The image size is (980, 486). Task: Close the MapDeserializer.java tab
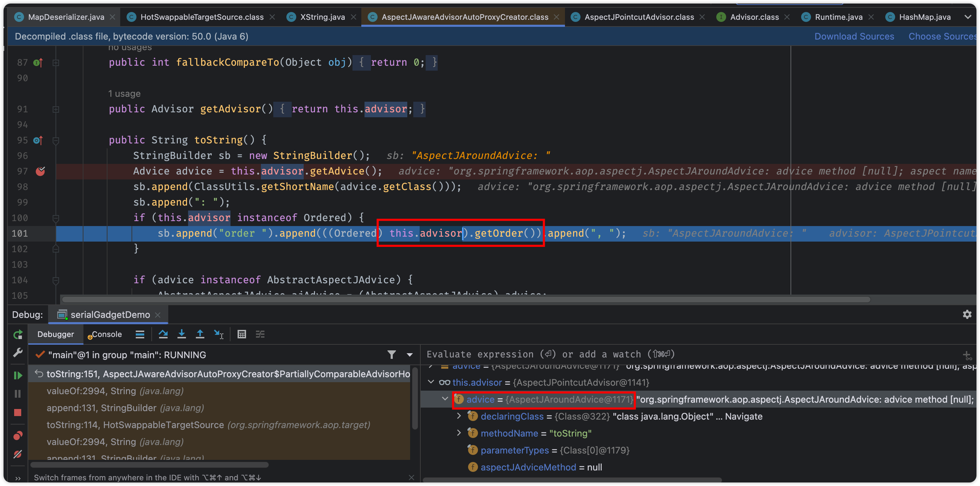[112, 17]
